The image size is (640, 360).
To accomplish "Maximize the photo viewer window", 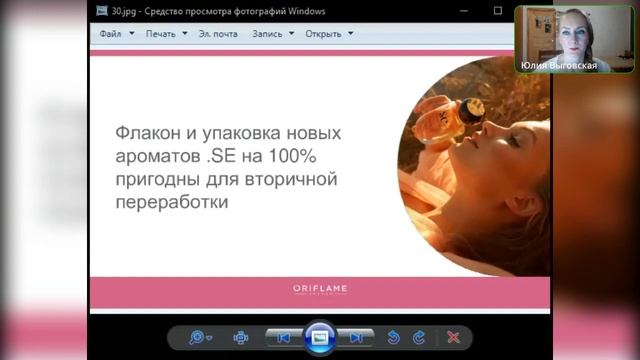I will [x=498, y=11].
